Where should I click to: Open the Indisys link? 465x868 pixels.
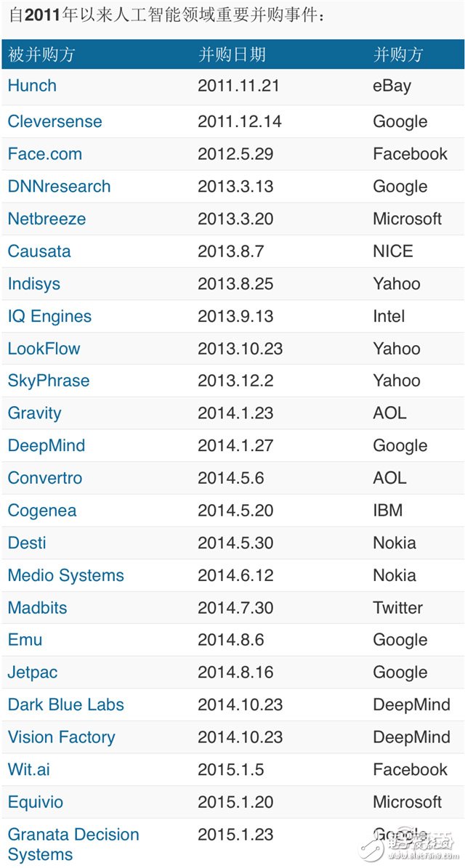coord(33,284)
